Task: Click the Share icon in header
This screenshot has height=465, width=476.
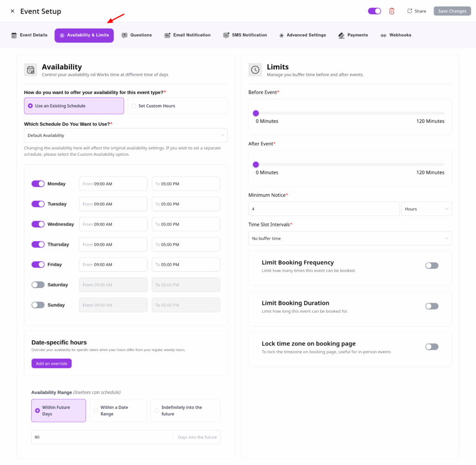Action: pos(410,11)
